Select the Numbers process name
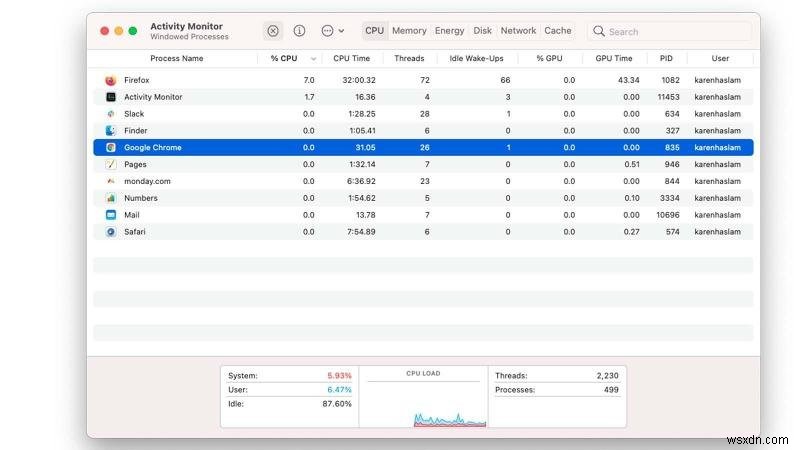 pyautogui.click(x=141, y=198)
